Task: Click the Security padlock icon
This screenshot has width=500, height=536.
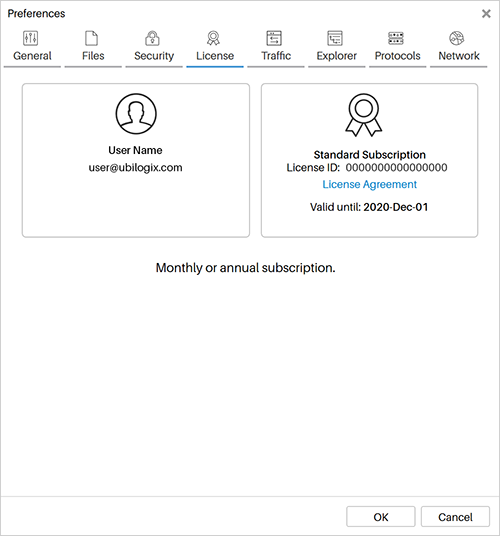Action: coord(152,38)
